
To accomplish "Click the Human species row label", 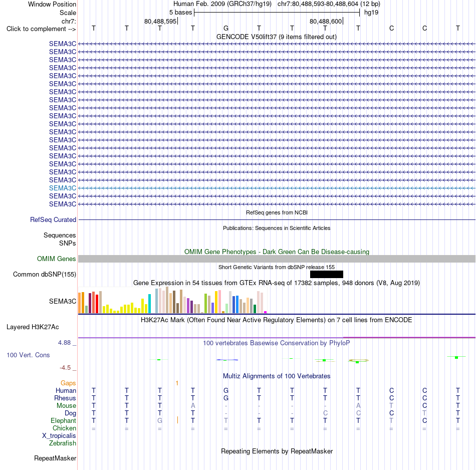I will click(66, 391).
